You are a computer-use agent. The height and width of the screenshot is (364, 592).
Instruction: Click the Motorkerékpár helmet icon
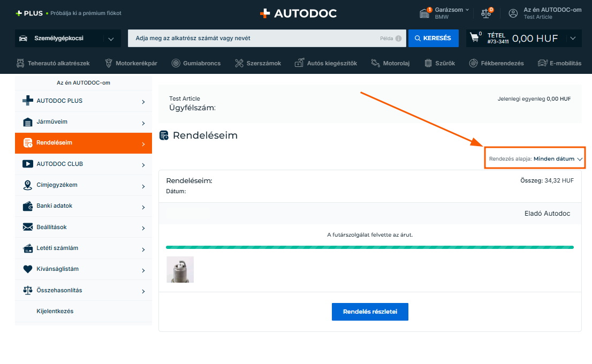[108, 63]
